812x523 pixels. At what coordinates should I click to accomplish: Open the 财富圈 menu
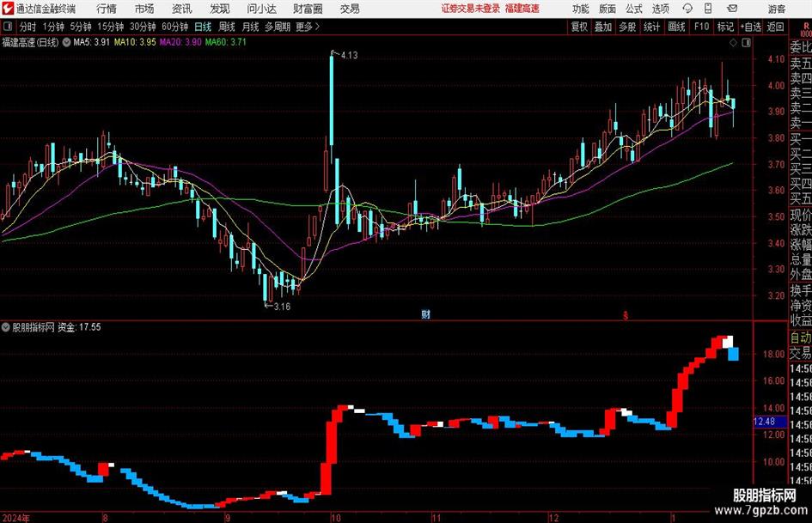coord(308,9)
